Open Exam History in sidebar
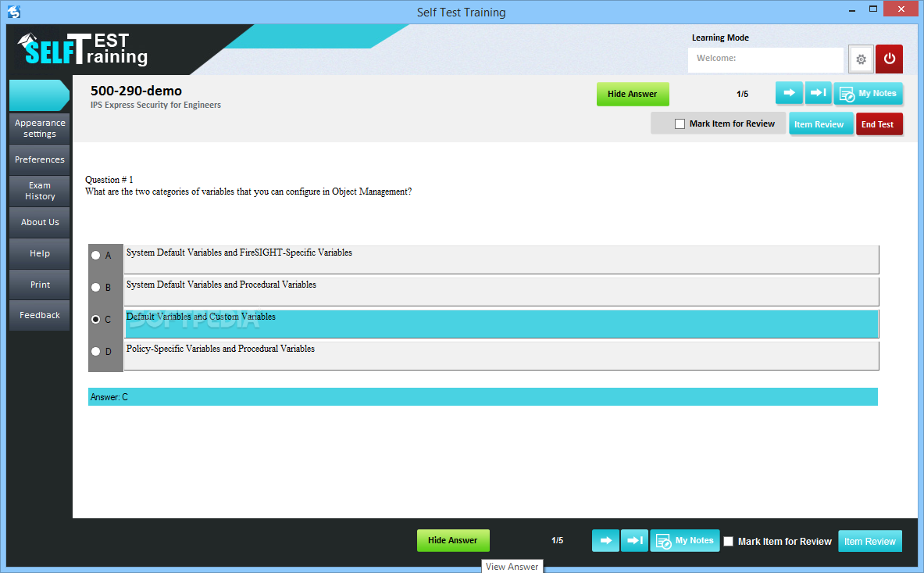 click(x=40, y=191)
